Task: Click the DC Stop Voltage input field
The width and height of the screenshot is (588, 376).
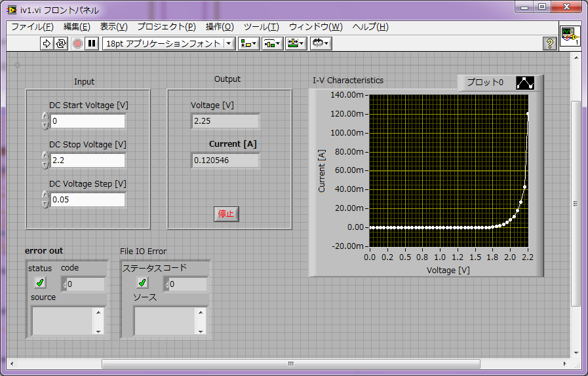Action: point(88,160)
